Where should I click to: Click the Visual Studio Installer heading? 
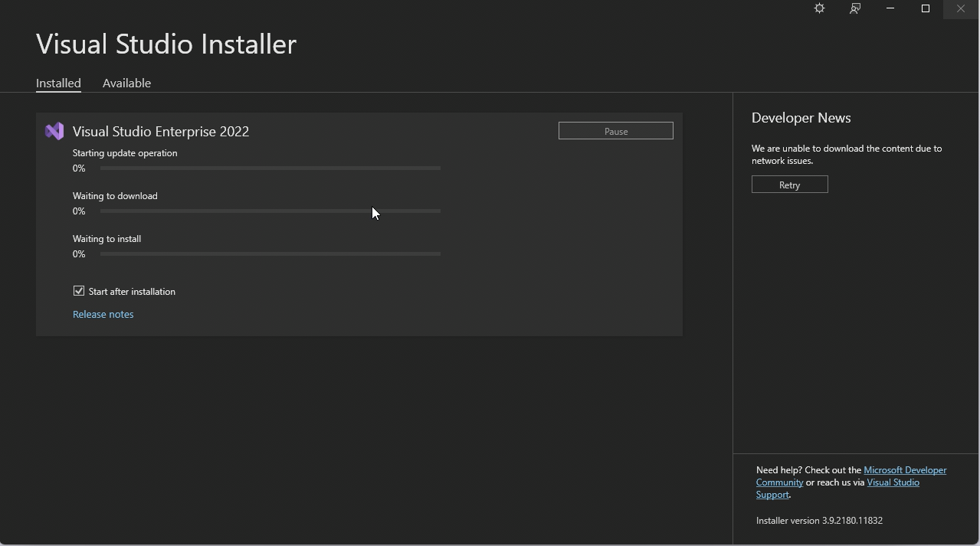coord(166,44)
